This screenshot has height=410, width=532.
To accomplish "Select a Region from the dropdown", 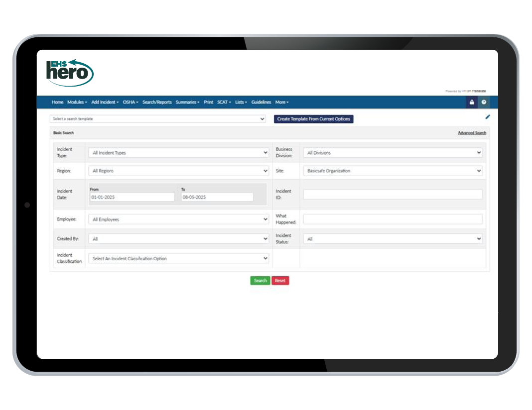I will 179,171.
